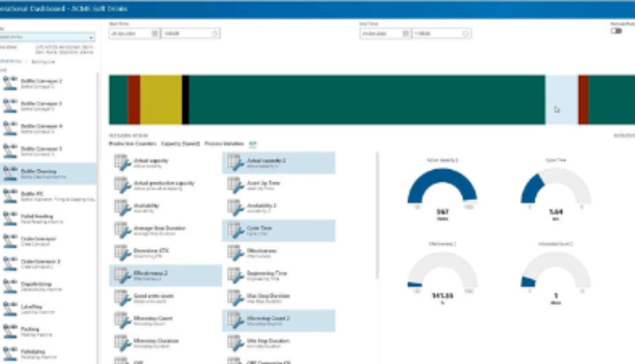Click the Labelling machine icon

(10, 309)
